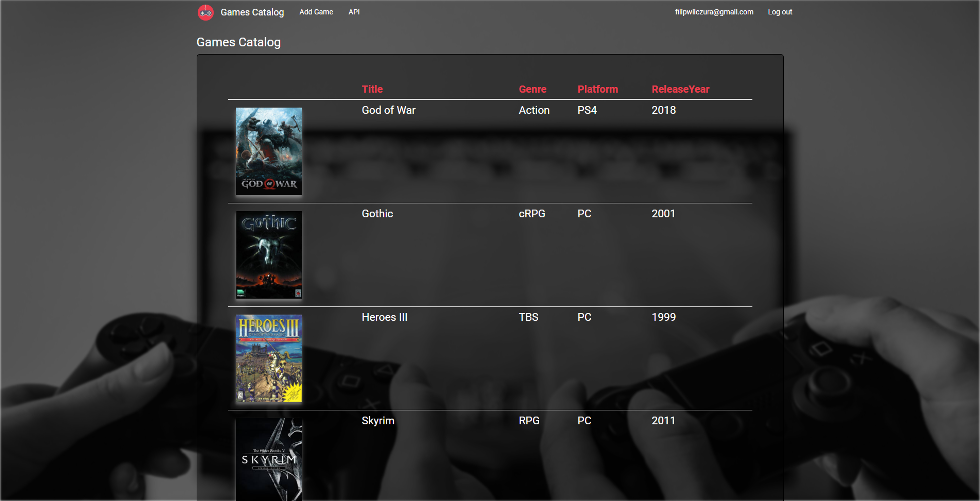Click the 1999 release year

click(663, 317)
